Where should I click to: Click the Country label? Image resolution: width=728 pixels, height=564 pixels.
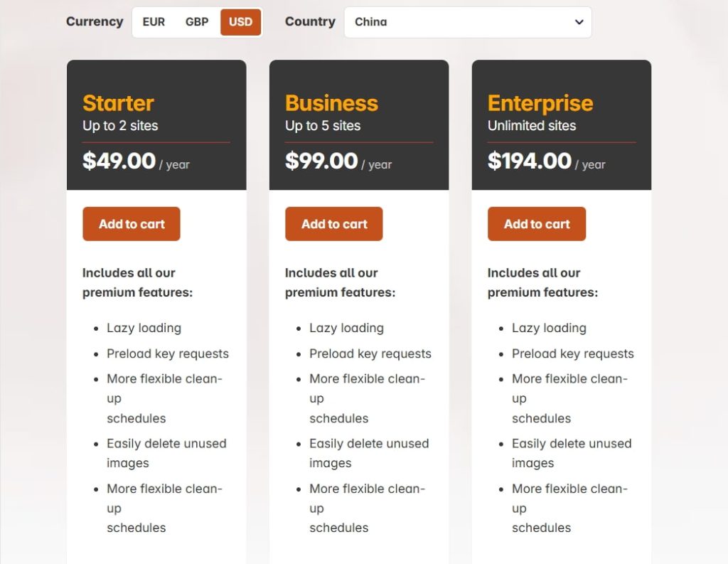click(310, 21)
